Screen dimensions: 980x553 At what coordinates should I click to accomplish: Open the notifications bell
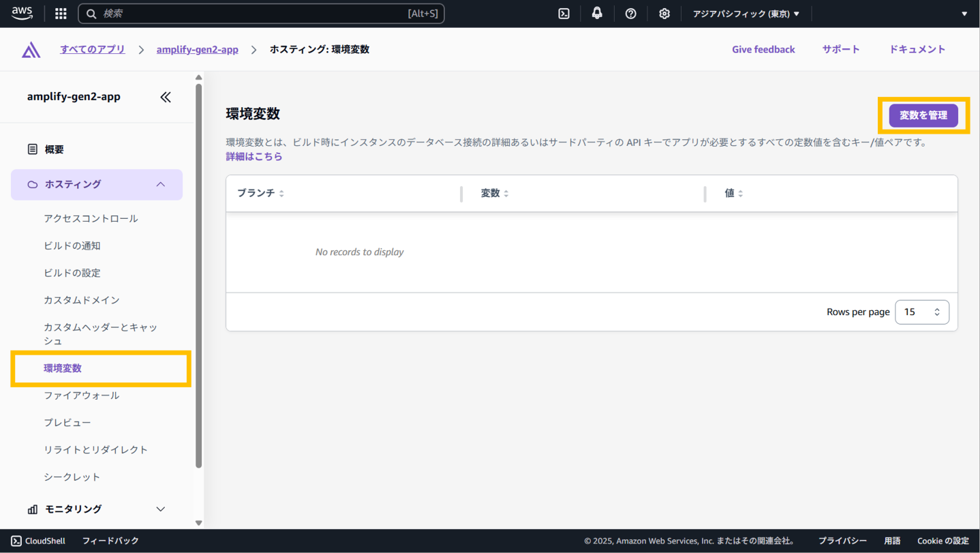597,14
